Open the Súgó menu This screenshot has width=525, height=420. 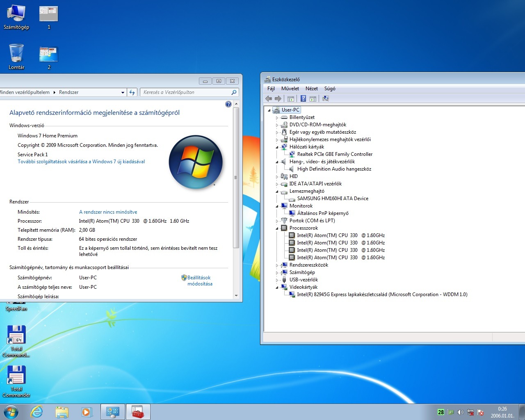pyautogui.click(x=330, y=89)
